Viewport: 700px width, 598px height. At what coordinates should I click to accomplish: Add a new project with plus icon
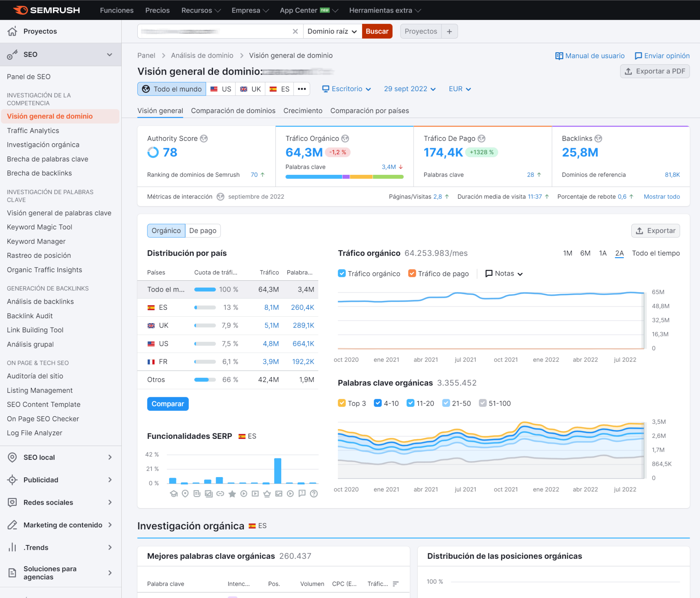[449, 31]
